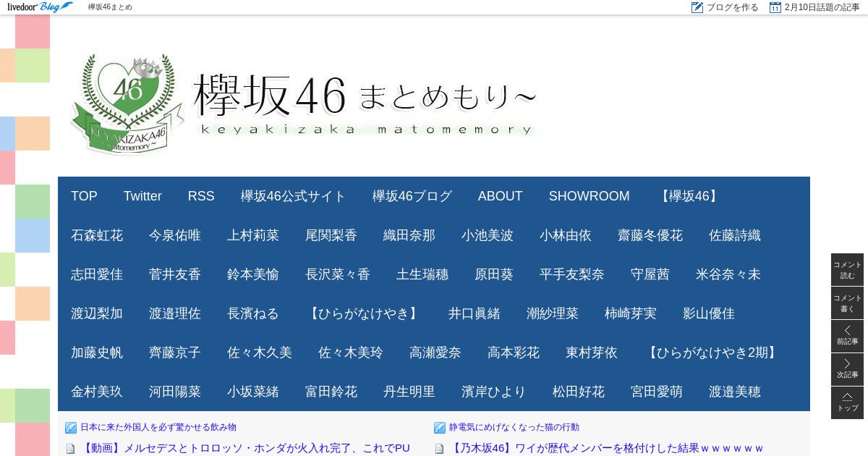Viewport: 868px width, 456px height.
Task: Open the Twitter menu item
Action: 142,196
